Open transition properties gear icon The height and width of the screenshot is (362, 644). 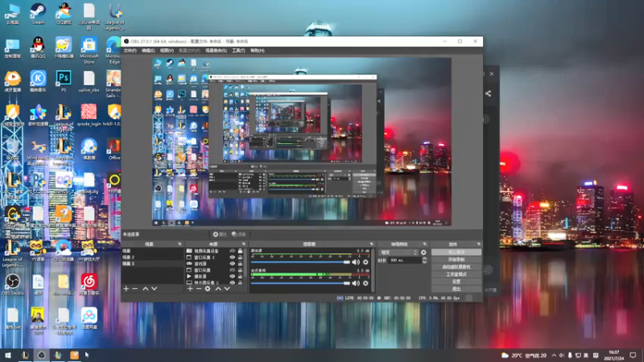coord(423,253)
